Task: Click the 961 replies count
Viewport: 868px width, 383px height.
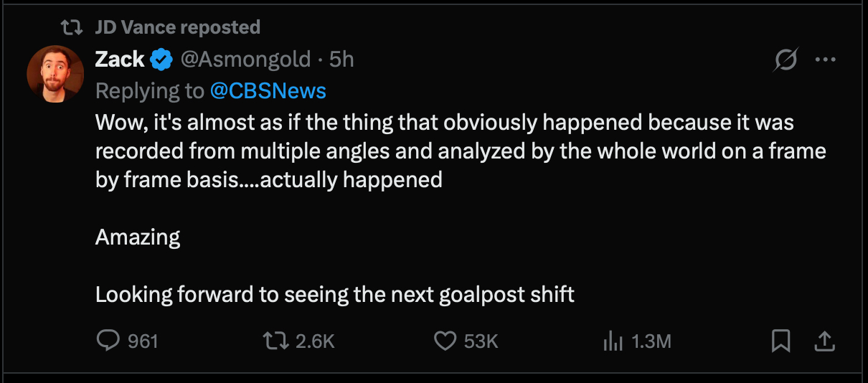Action: click(143, 341)
